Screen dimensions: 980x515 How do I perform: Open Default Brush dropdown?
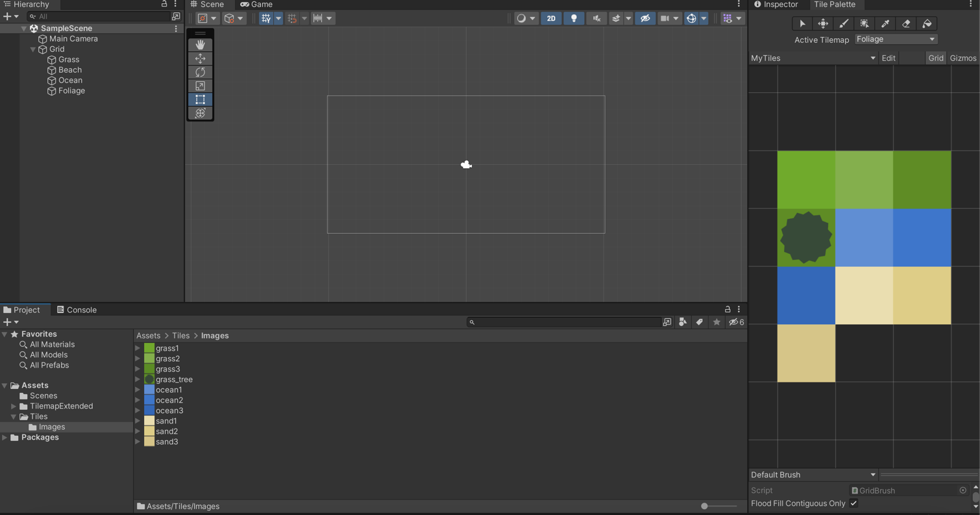point(813,475)
